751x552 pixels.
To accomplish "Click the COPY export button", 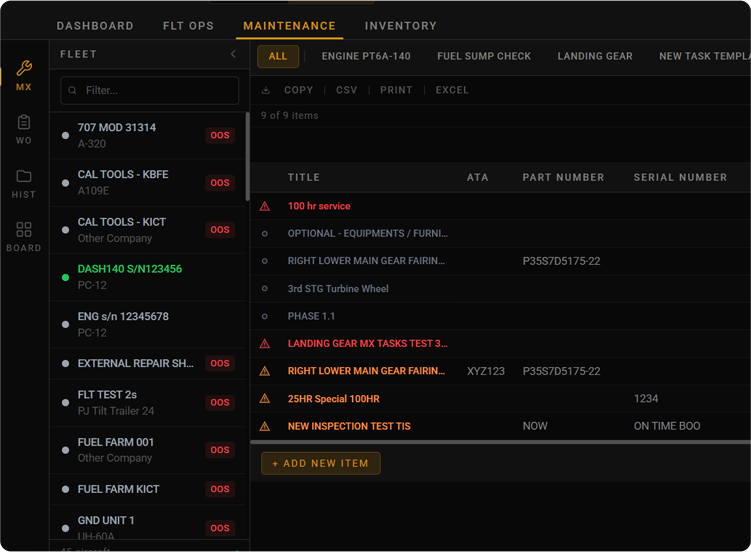I will 298,90.
